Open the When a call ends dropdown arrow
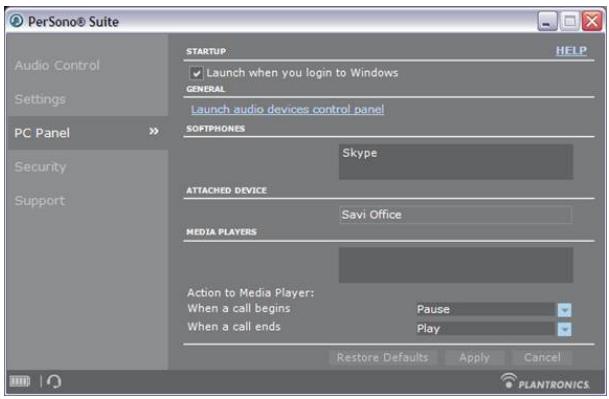 (564, 329)
